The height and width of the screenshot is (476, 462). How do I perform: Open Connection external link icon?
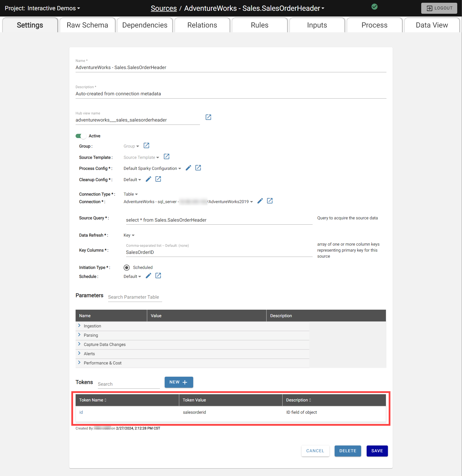pyautogui.click(x=270, y=201)
